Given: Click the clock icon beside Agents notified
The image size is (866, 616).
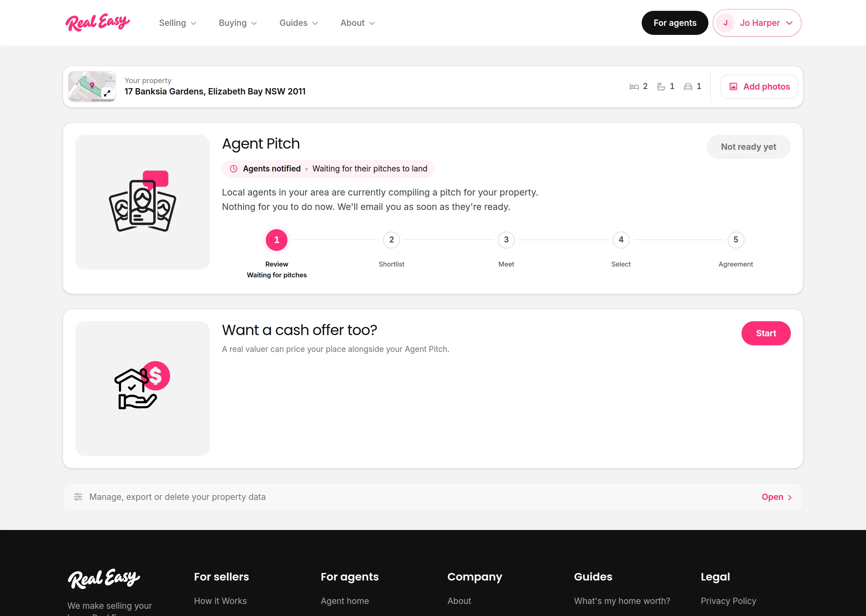Looking at the screenshot, I should (x=234, y=169).
